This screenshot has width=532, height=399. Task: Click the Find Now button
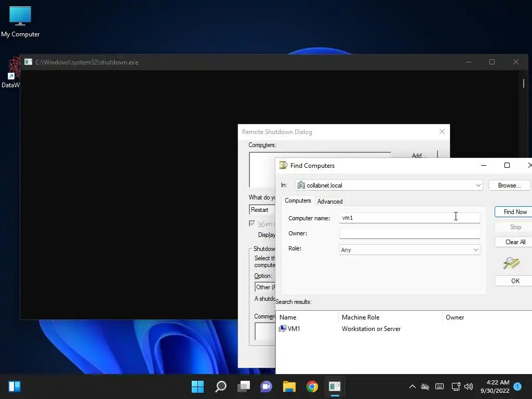tap(513, 212)
